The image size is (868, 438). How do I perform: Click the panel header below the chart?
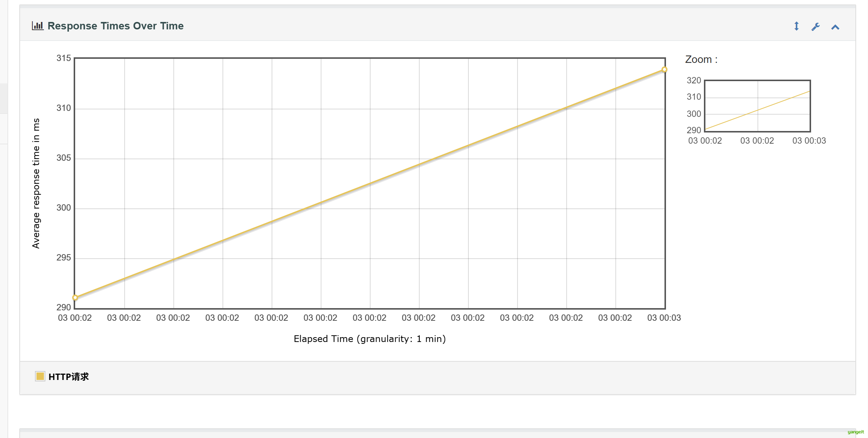(438, 433)
